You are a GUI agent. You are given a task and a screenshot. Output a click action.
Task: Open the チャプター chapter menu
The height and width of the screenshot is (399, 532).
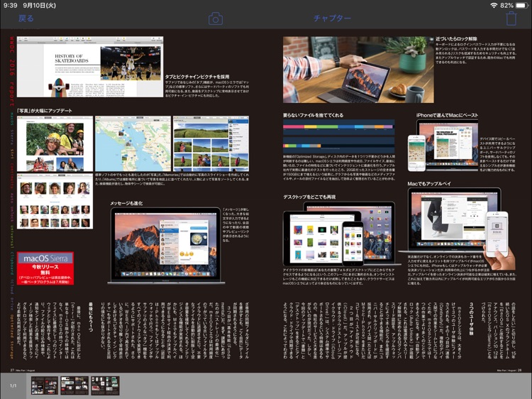pos(332,18)
